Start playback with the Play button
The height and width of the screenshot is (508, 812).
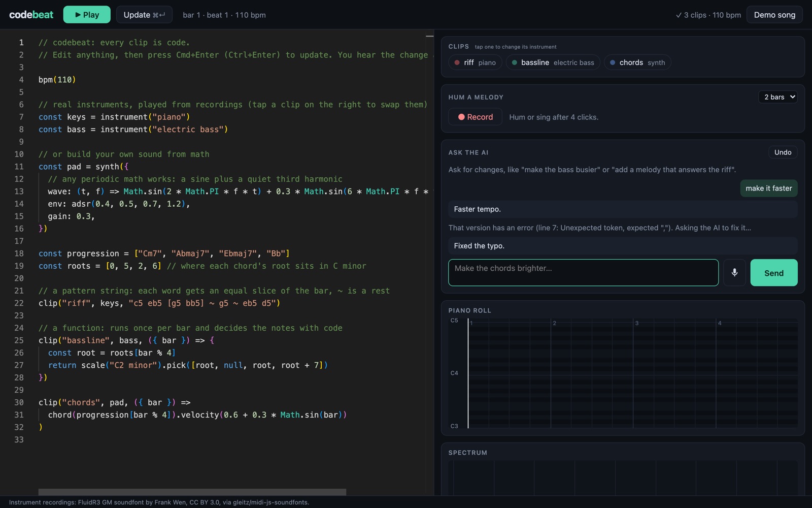click(87, 15)
